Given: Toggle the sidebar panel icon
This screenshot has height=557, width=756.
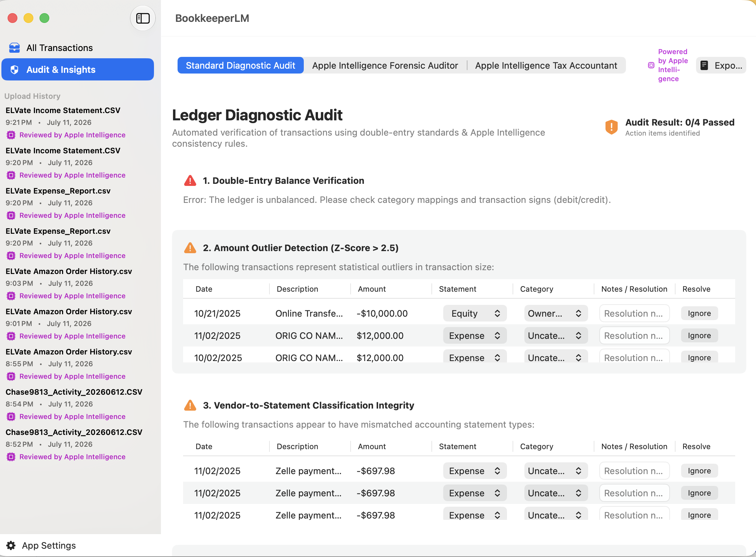Looking at the screenshot, I should pyautogui.click(x=143, y=18).
